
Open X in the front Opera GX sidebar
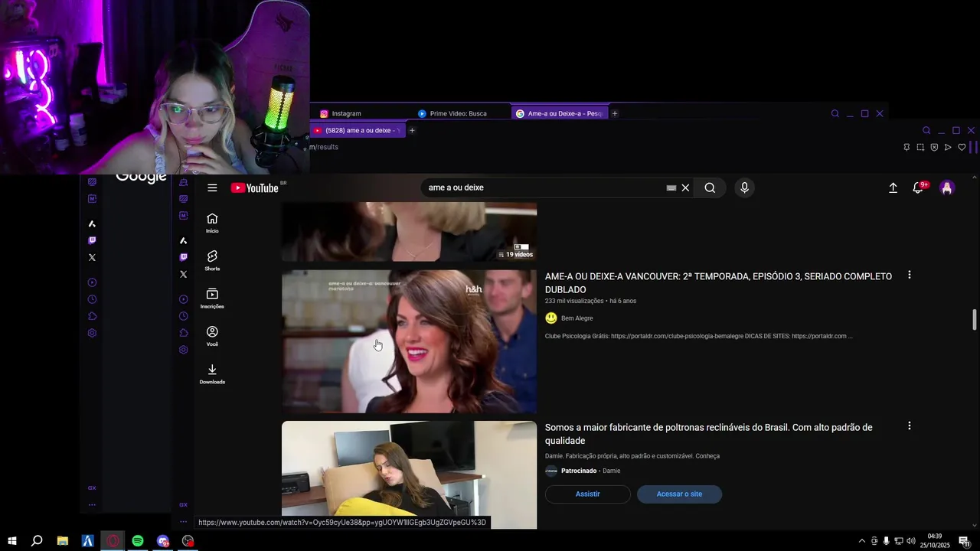183,274
